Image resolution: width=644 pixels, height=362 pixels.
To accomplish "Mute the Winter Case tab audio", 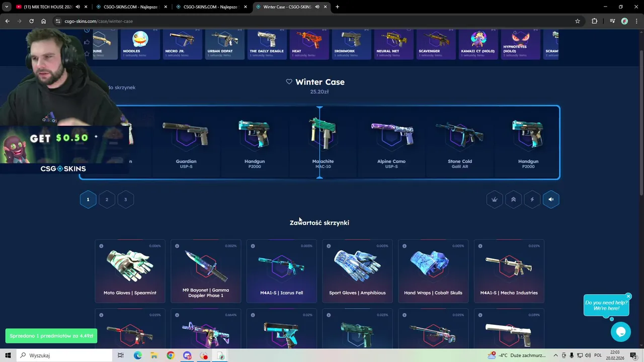I will (317, 7).
